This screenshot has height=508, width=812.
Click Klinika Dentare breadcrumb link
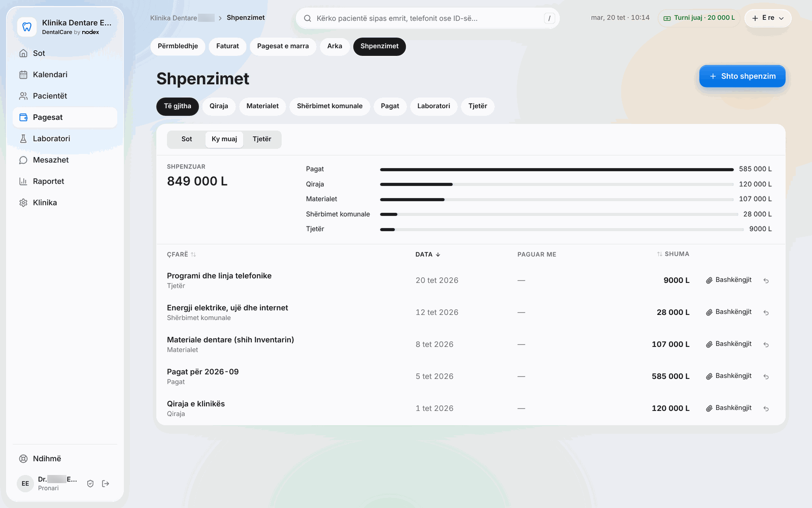click(x=182, y=18)
